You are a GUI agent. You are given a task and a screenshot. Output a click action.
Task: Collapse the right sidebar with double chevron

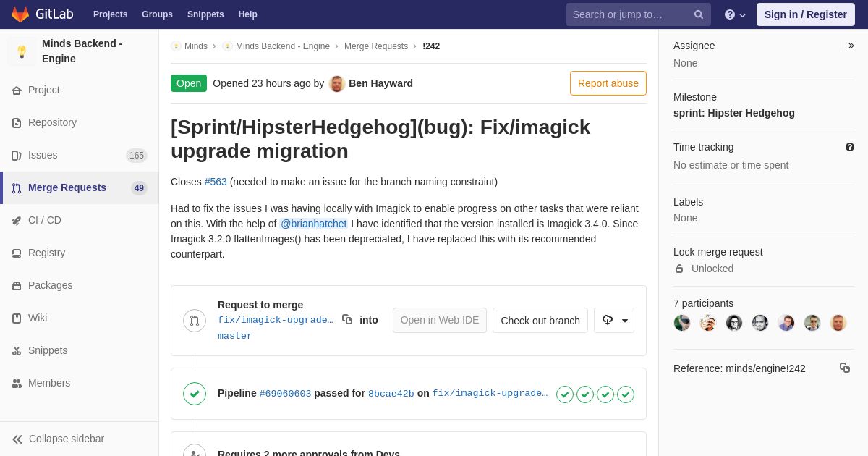coord(851,46)
